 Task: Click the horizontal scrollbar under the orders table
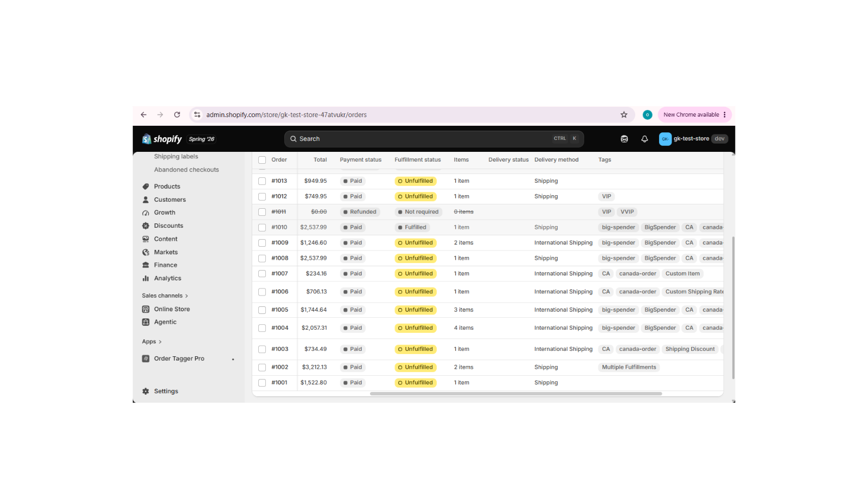[516, 394]
